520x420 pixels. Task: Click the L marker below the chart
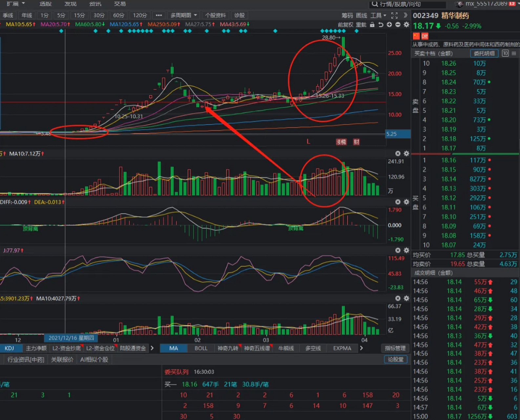click(x=308, y=141)
